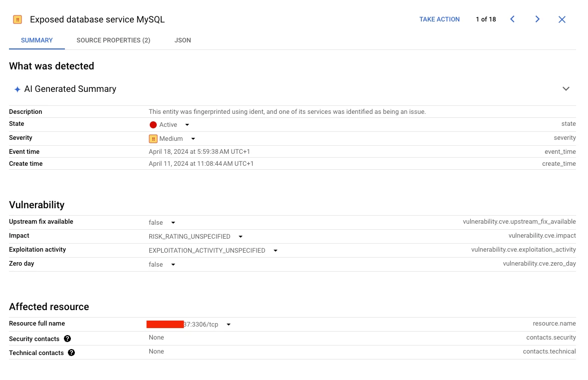The image size is (588, 380).
Task: Click the severity field name label
Action: click(565, 138)
